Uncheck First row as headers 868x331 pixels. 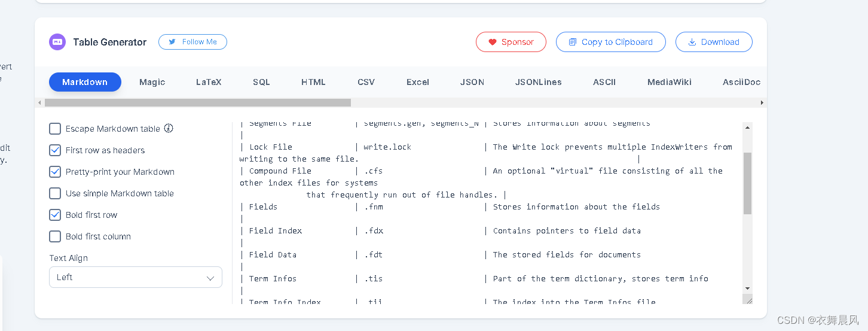(x=55, y=150)
